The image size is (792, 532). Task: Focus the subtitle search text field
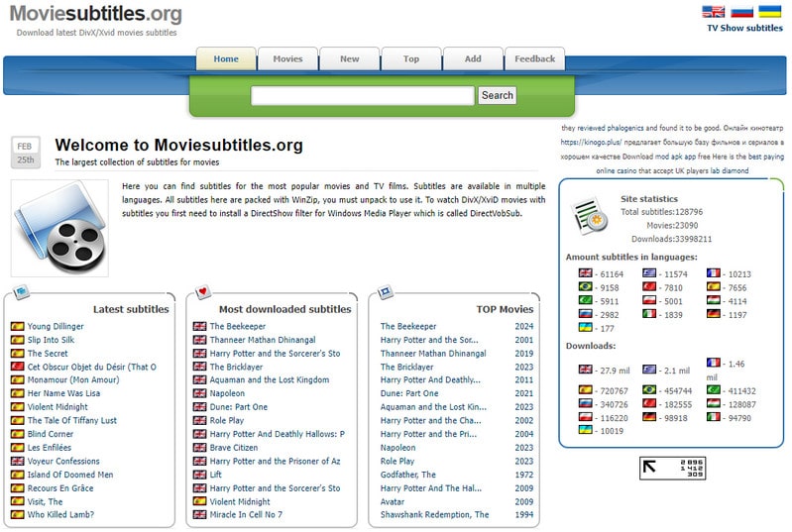coord(362,96)
